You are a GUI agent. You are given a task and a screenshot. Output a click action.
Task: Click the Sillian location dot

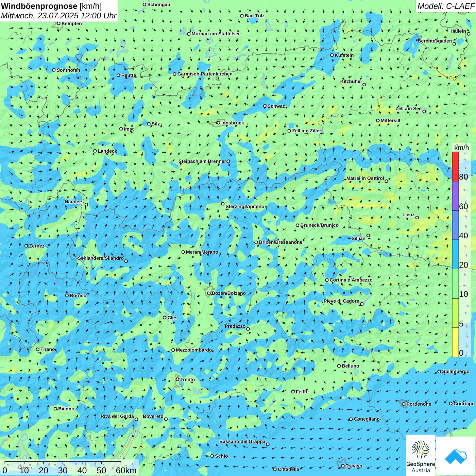(x=368, y=235)
